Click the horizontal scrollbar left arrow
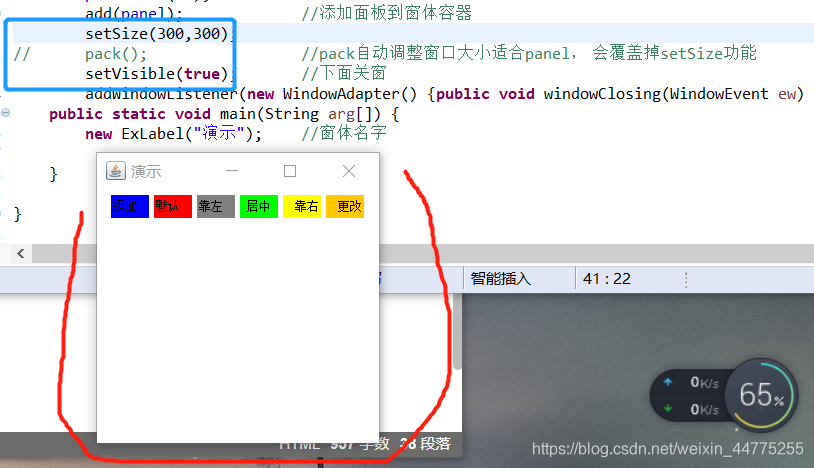This screenshot has height=468, width=814. click(21, 254)
